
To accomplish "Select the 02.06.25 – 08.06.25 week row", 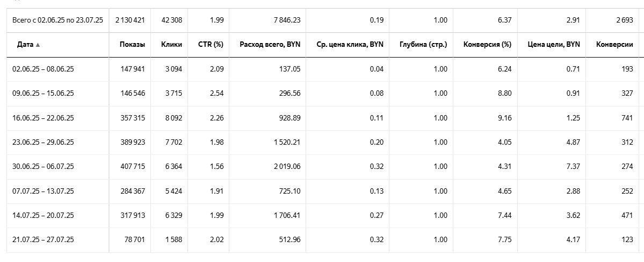I will coord(42,69).
